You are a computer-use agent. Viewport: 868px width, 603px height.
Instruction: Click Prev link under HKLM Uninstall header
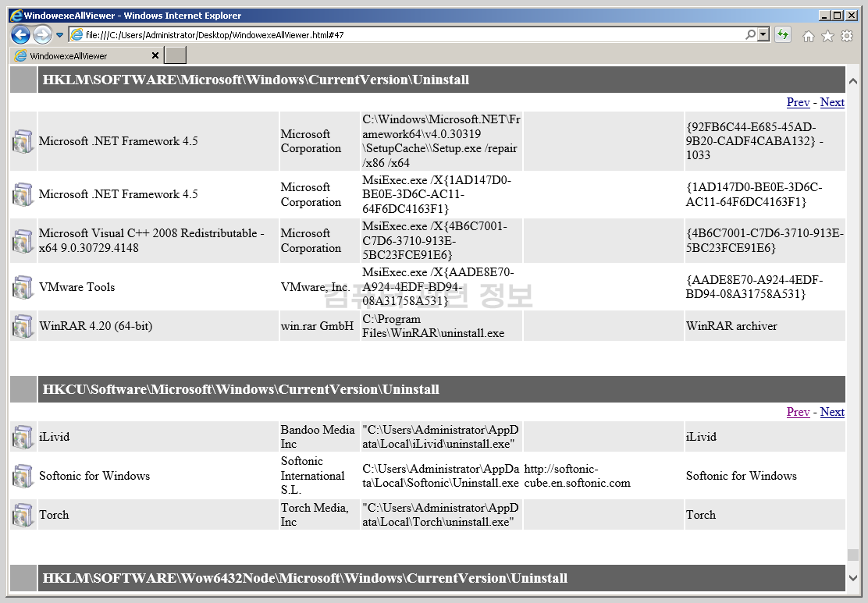click(x=798, y=102)
